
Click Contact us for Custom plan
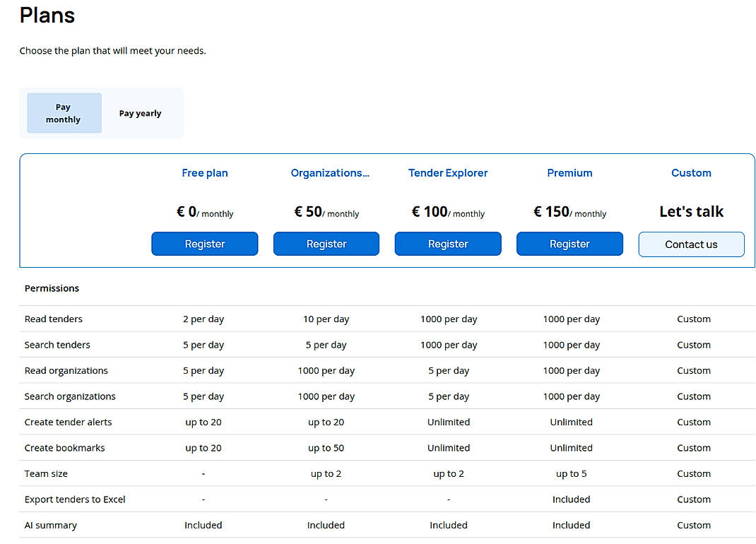pos(692,244)
